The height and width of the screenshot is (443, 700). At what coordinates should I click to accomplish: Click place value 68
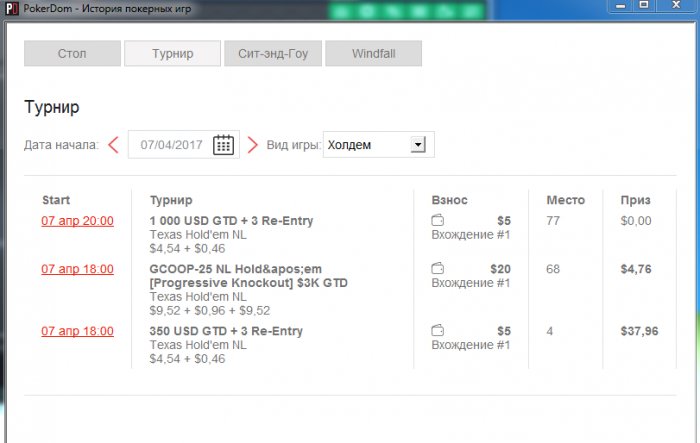(x=553, y=269)
